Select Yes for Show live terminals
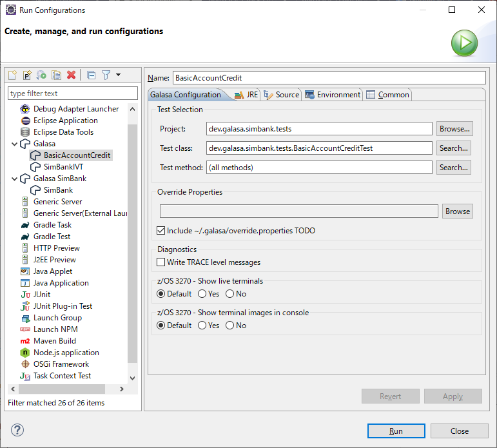The width and height of the screenshot is (497, 448). (202, 294)
